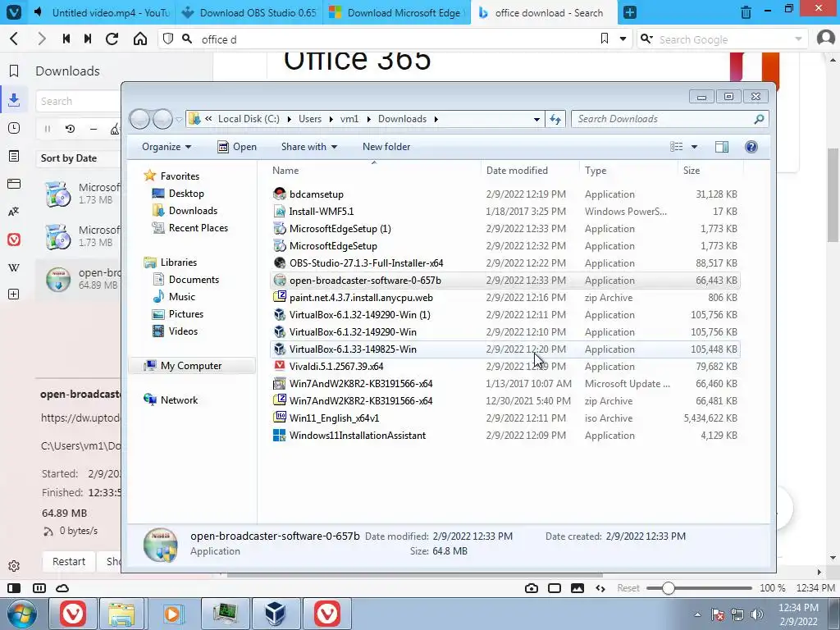Open Notes panel in sidebar
The width and height of the screenshot is (840, 630).
tap(14, 156)
